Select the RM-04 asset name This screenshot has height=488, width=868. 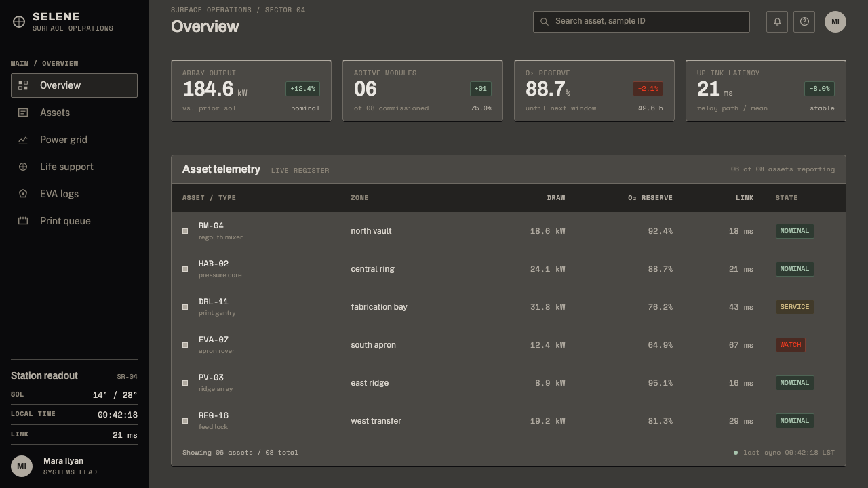pos(211,226)
